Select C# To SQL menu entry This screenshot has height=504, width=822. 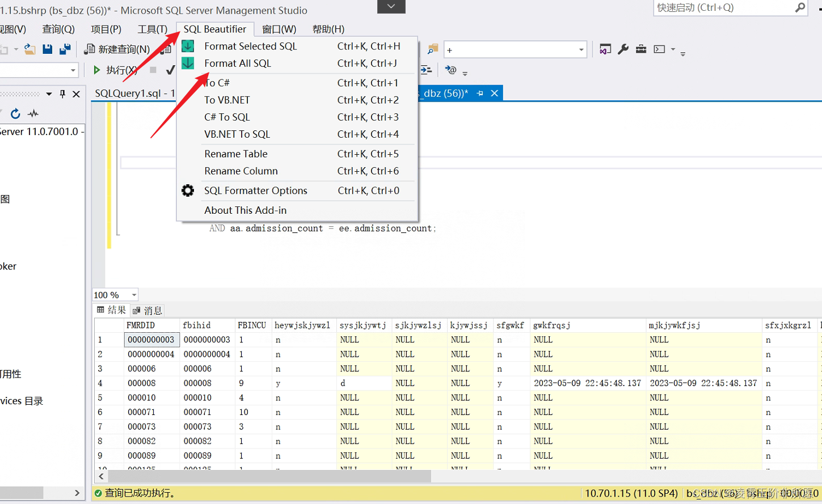(297, 117)
